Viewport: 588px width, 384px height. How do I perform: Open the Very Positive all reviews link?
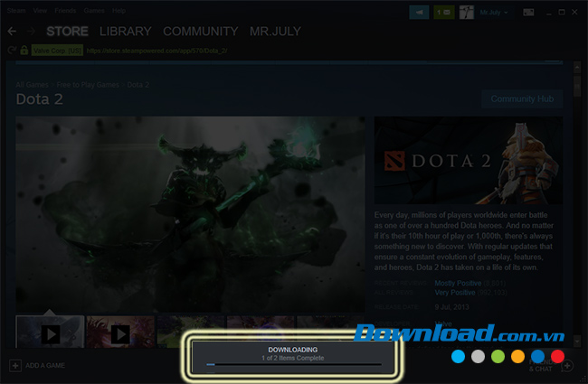455,292
